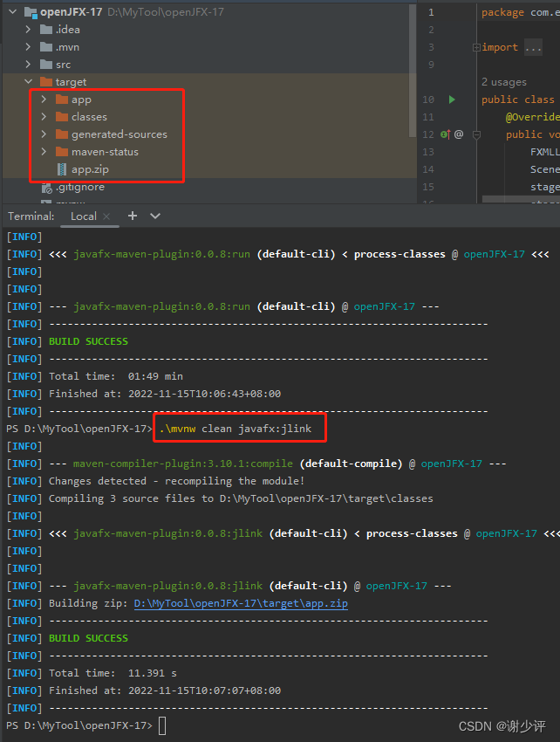The image size is (560, 742).
Task: Expand the app folder in target
Action: point(44,100)
